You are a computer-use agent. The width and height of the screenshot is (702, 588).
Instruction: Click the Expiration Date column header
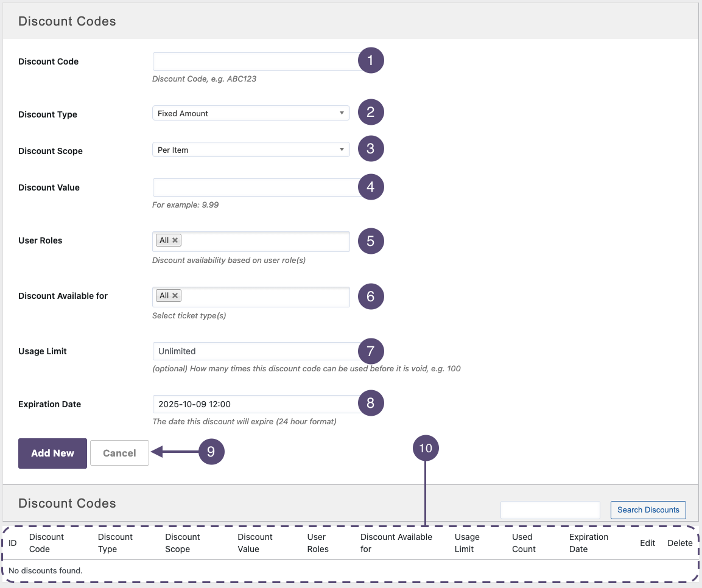588,543
